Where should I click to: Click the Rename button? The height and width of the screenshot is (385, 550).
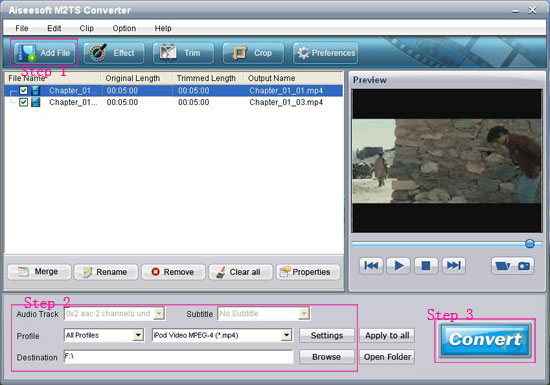pos(106,272)
